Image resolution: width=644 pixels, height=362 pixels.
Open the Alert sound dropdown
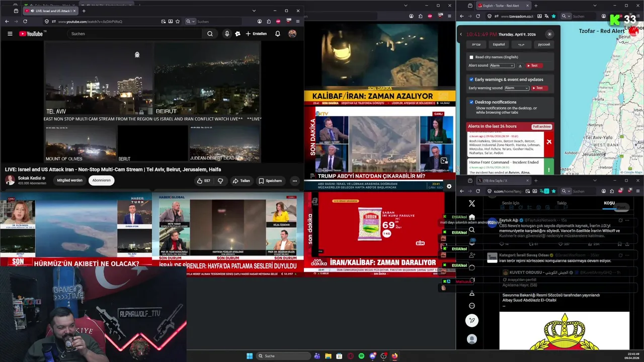pos(502,66)
